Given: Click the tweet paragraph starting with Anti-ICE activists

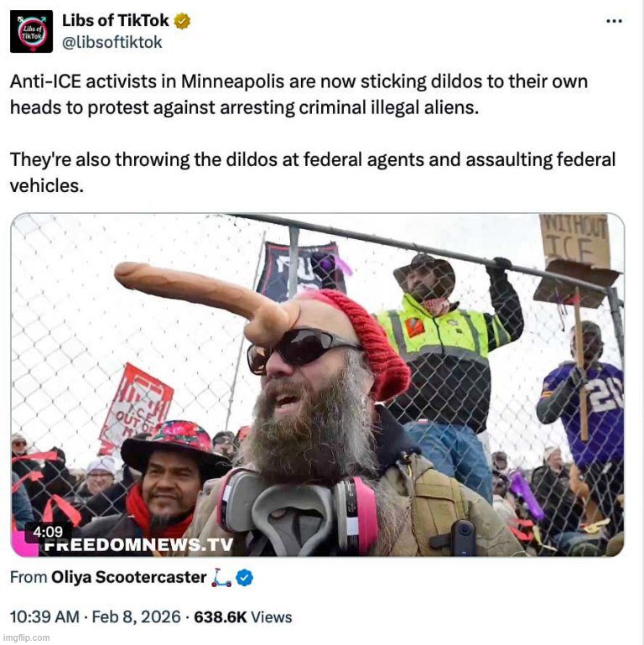Looking at the screenshot, I should [x=299, y=94].
